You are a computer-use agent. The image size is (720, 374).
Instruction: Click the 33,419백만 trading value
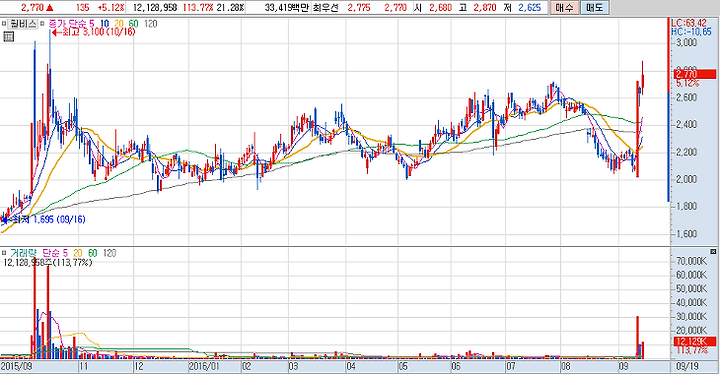(286, 7)
